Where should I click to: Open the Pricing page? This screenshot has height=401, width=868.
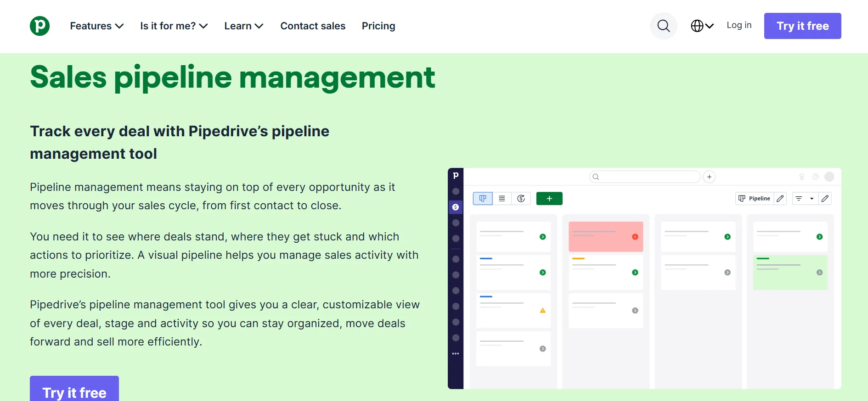click(378, 26)
